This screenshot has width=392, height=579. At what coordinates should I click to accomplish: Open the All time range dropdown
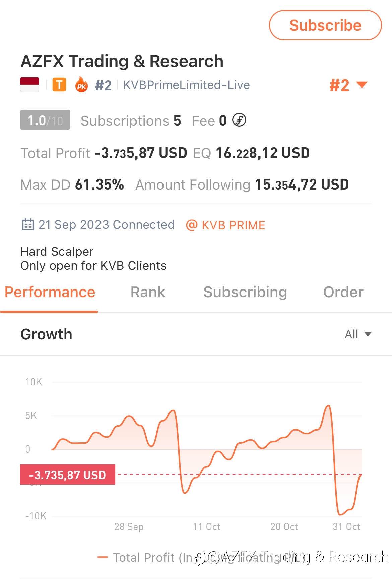tap(358, 334)
